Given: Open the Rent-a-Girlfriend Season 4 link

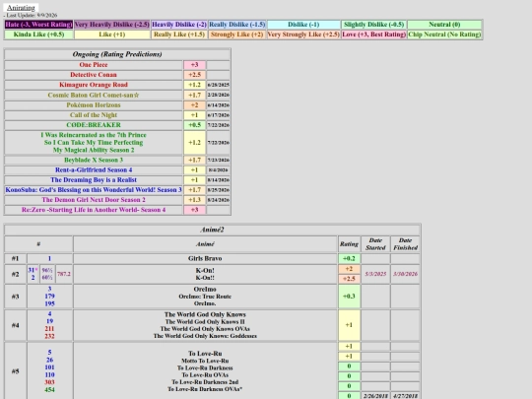Looking at the screenshot, I should [x=94, y=170].
